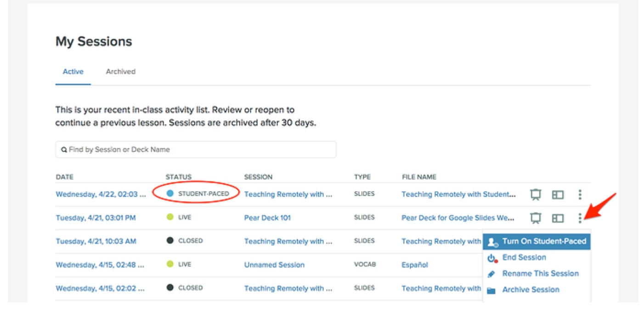Open Teaching Remotely with Student file link, 4/22 row
Screen dimensions: 644x318
458,194
